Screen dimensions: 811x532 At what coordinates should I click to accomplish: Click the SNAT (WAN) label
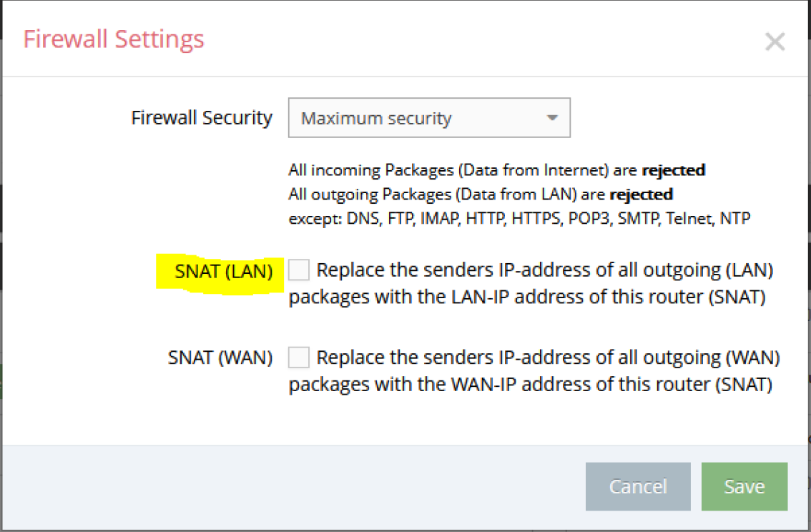click(x=220, y=358)
